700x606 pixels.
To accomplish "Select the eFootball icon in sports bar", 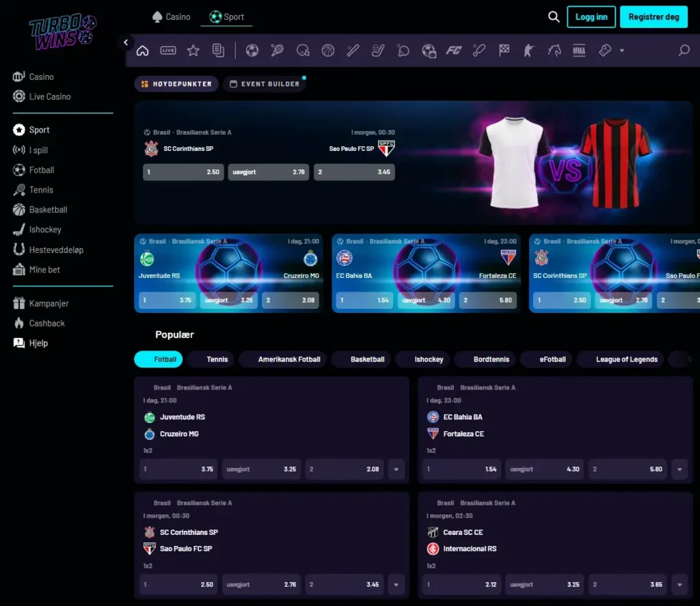I will 429,51.
